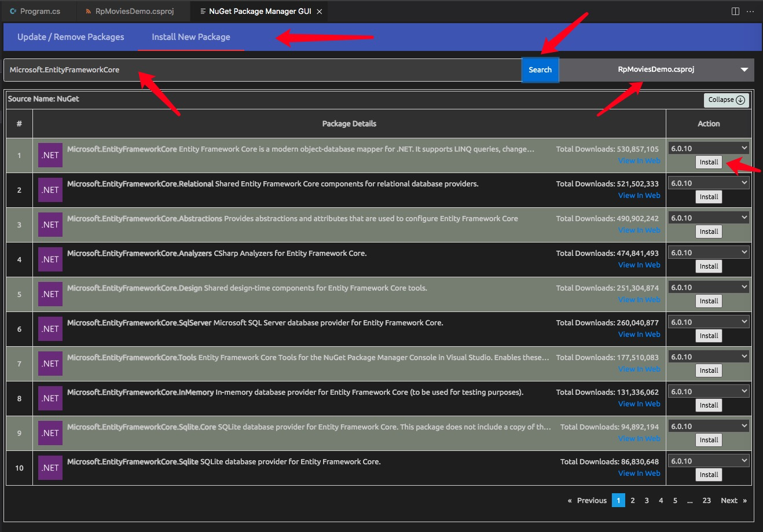Install the EntityFrameworkCore.Relational package

pyautogui.click(x=709, y=197)
